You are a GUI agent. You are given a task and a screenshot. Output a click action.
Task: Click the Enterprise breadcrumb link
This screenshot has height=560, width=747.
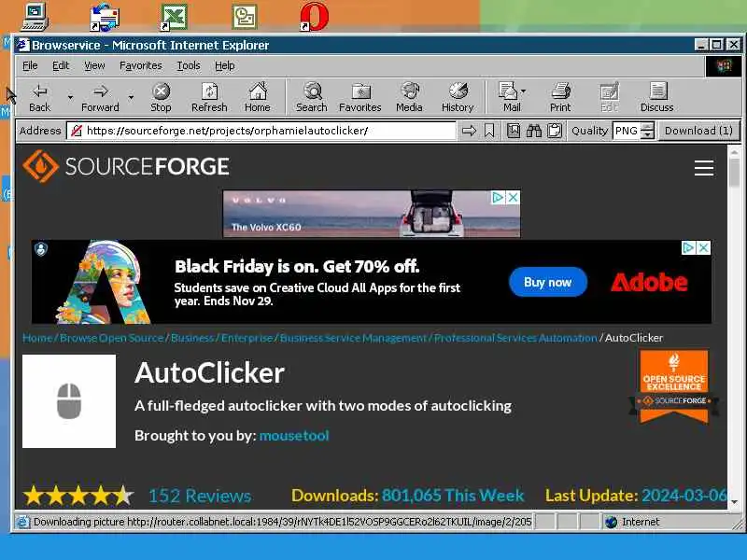247,338
